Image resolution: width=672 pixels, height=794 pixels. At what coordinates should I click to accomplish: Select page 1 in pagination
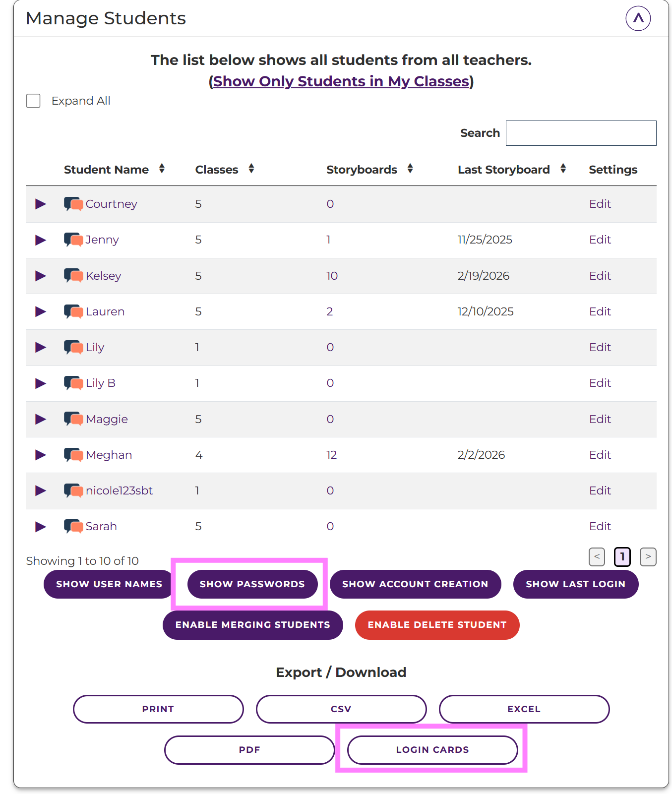pyautogui.click(x=622, y=556)
